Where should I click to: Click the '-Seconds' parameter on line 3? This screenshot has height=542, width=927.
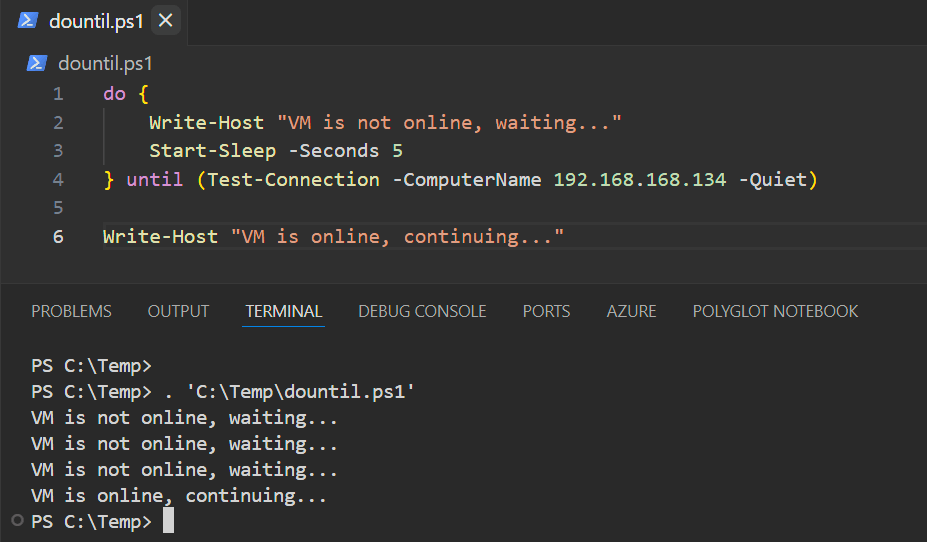pyautogui.click(x=334, y=151)
